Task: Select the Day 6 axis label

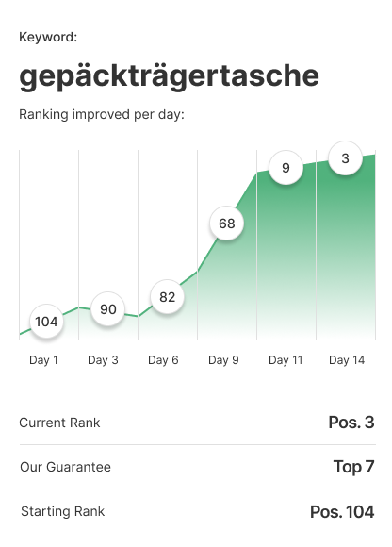Action: (x=163, y=360)
